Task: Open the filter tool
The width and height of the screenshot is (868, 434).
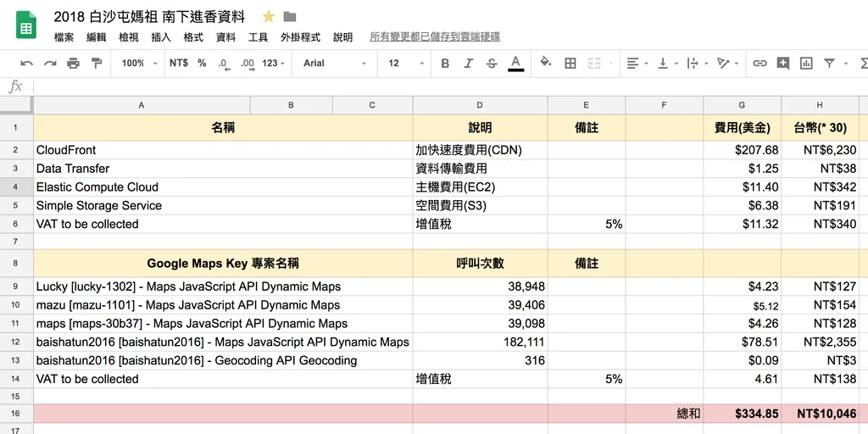Action: (829, 63)
